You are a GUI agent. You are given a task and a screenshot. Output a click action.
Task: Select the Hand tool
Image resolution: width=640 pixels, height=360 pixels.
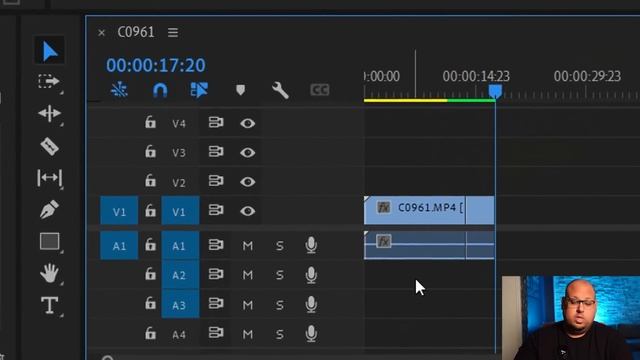(49, 273)
